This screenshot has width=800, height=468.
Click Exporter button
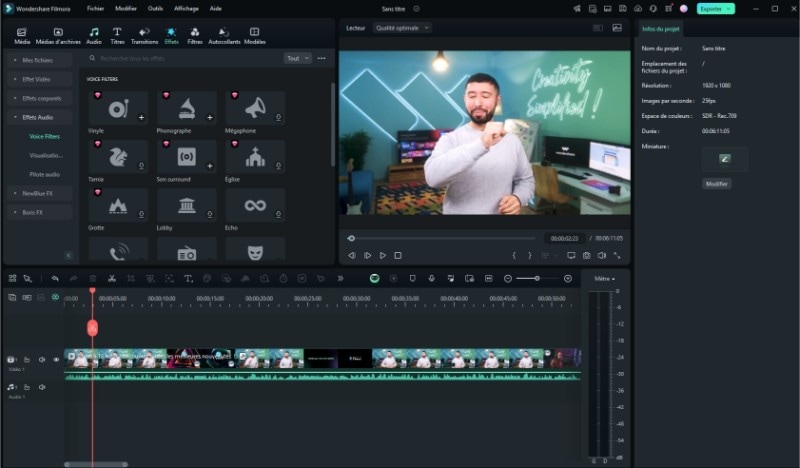[715, 9]
